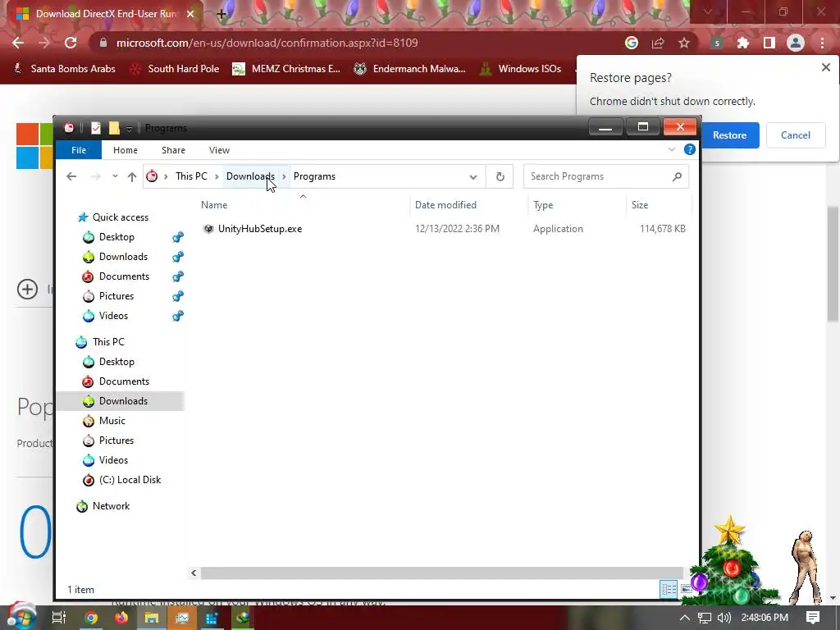This screenshot has height=630, width=840.
Task: Go up one folder level
Action: point(132,176)
